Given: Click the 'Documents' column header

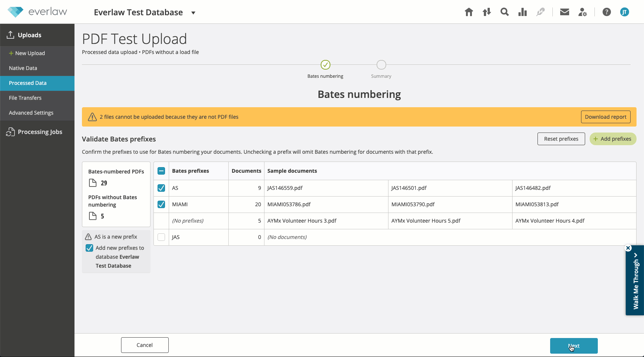Looking at the screenshot, I should 247,171.
